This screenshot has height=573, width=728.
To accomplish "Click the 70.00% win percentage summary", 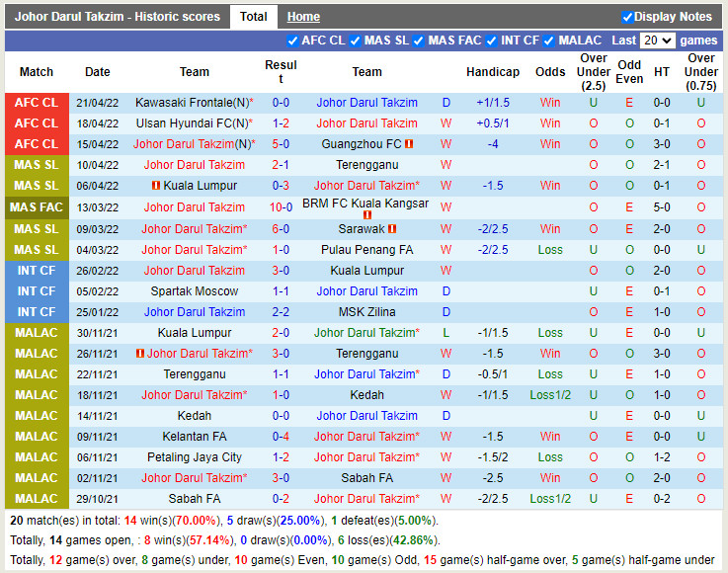I will pos(194,521).
